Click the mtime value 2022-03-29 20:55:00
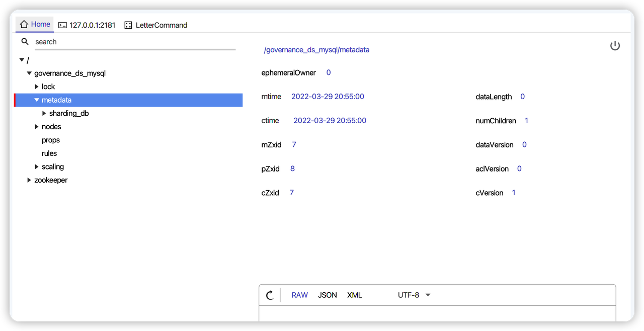Image resolution: width=644 pixels, height=331 pixels. pyautogui.click(x=328, y=97)
